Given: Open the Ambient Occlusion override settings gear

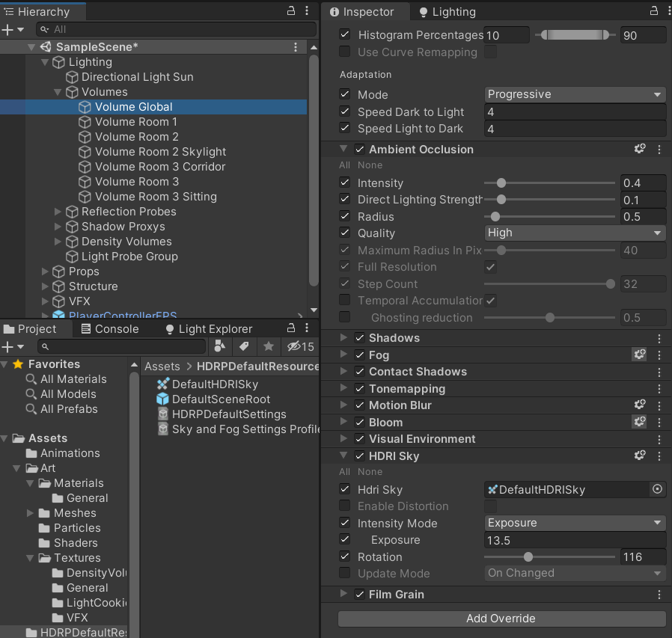Looking at the screenshot, I should point(640,149).
